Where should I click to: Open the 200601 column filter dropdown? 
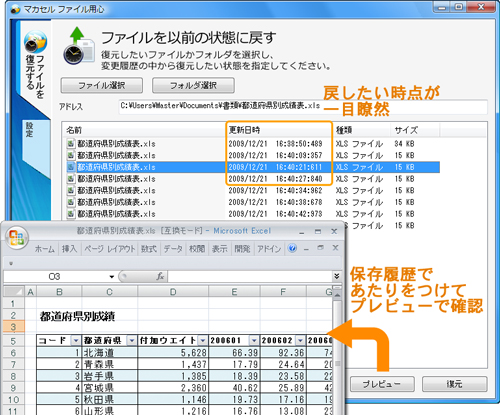(254, 340)
